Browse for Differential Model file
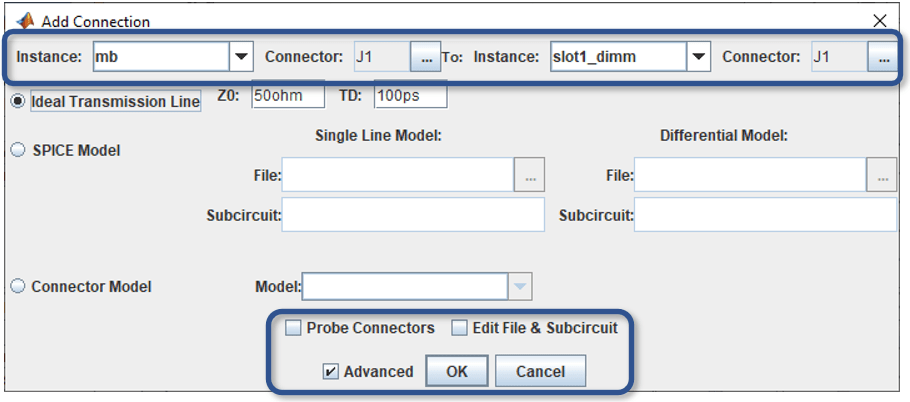 point(881,176)
